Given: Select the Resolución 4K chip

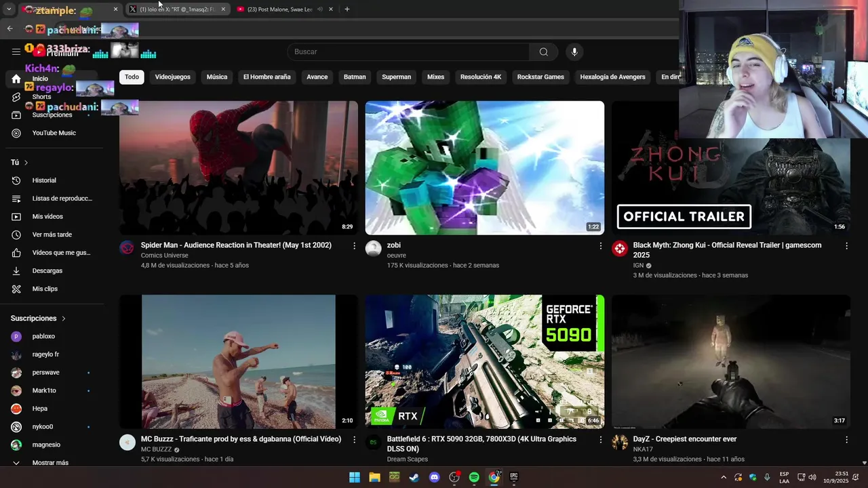Looking at the screenshot, I should click(x=481, y=77).
